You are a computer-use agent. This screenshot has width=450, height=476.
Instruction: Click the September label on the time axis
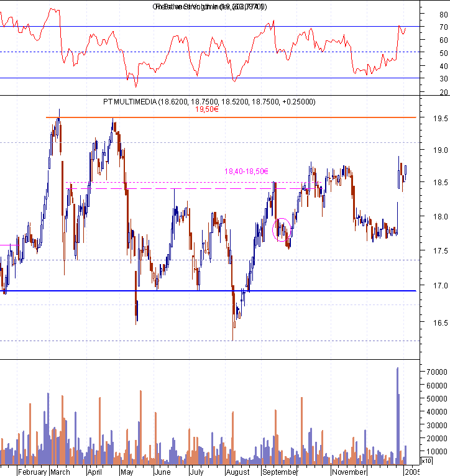pyautogui.click(x=279, y=472)
